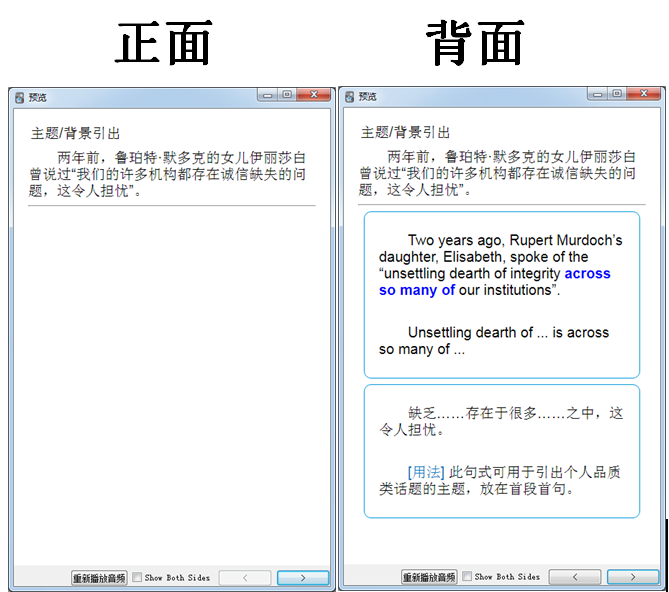Go to previous card in right preview window
This screenshot has height=592, width=669.
[x=575, y=577]
